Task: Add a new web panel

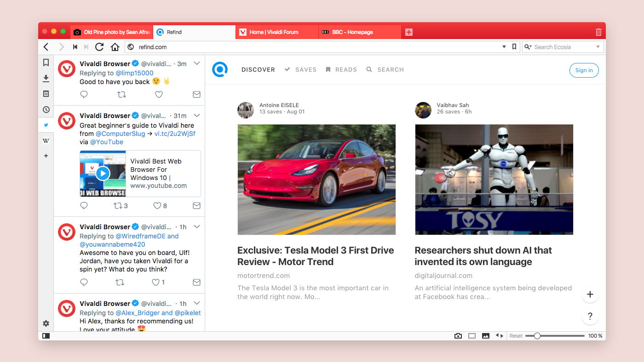Action: click(46, 156)
